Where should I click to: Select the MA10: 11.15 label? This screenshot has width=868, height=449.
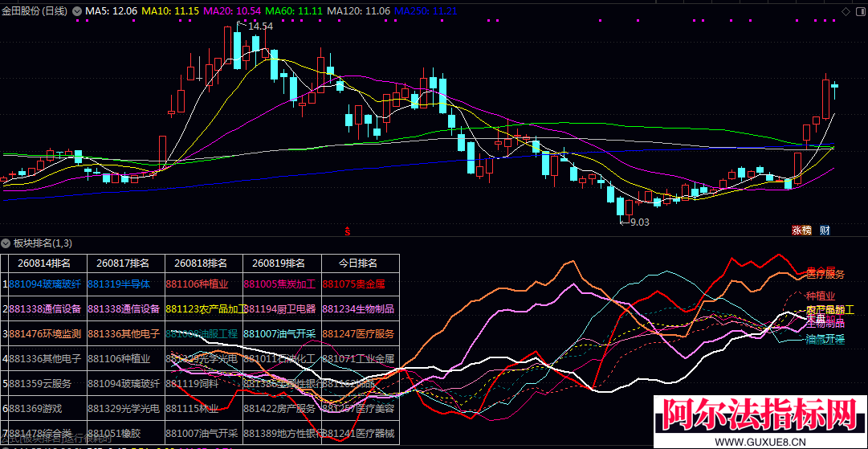(x=170, y=11)
